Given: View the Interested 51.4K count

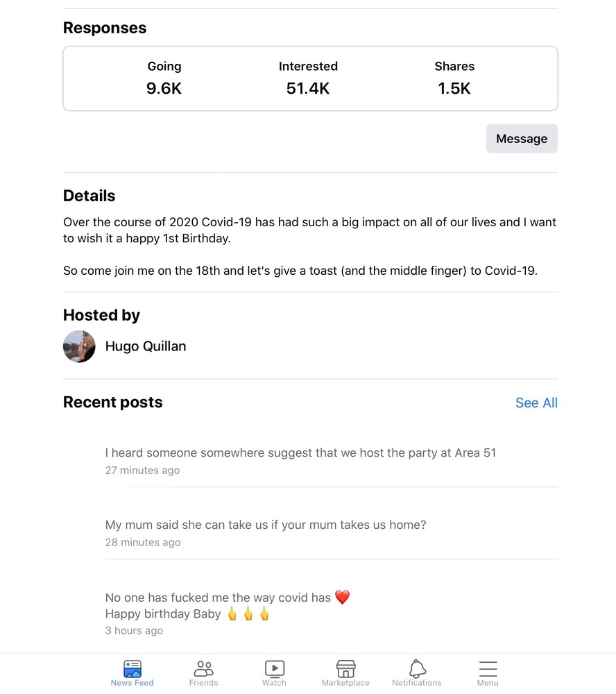Looking at the screenshot, I should 308,88.
